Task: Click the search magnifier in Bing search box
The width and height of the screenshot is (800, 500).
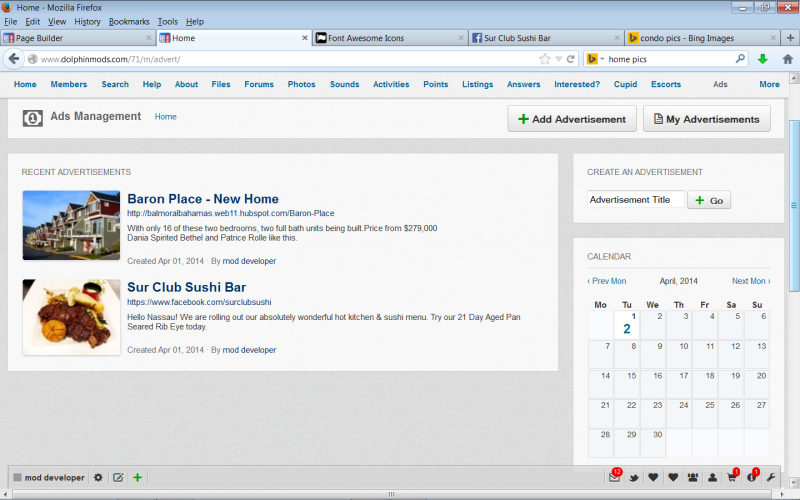Action: (740, 59)
